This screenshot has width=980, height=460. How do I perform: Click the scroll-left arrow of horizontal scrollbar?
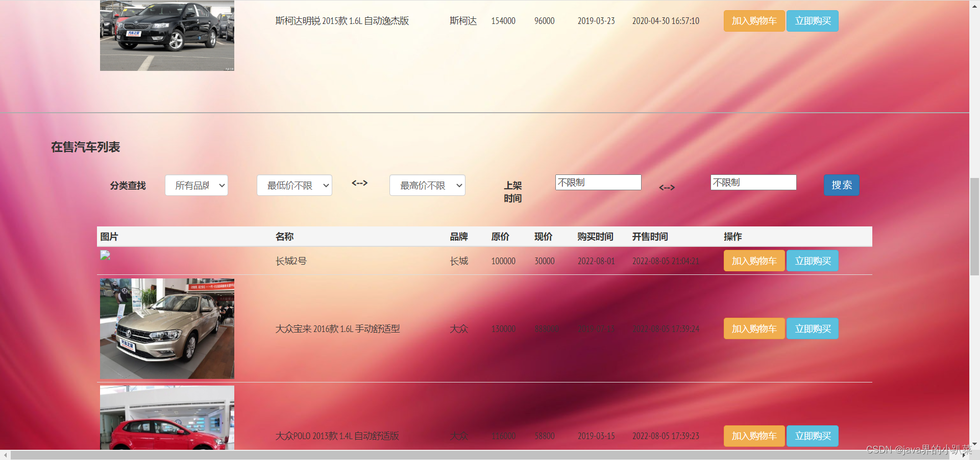[x=5, y=455]
